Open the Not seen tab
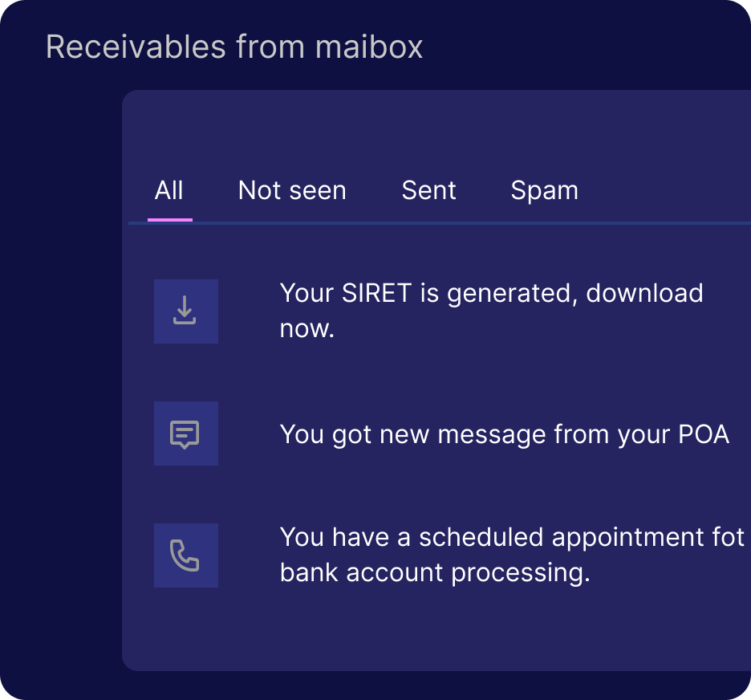This screenshot has width=751, height=700. tap(292, 190)
